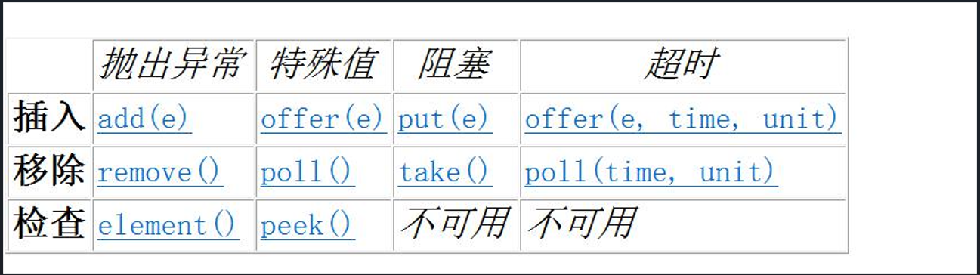Select the 特殊值 column header

coord(323,65)
